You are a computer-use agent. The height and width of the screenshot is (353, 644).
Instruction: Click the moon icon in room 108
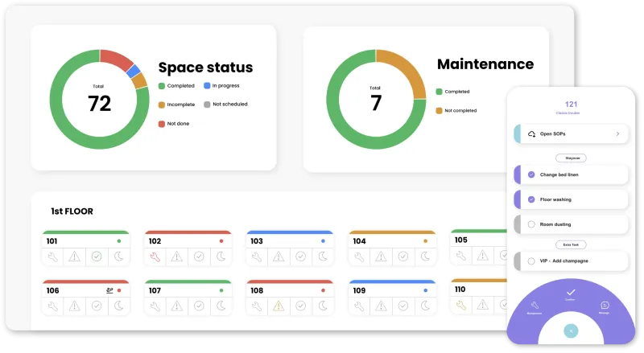(323, 306)
